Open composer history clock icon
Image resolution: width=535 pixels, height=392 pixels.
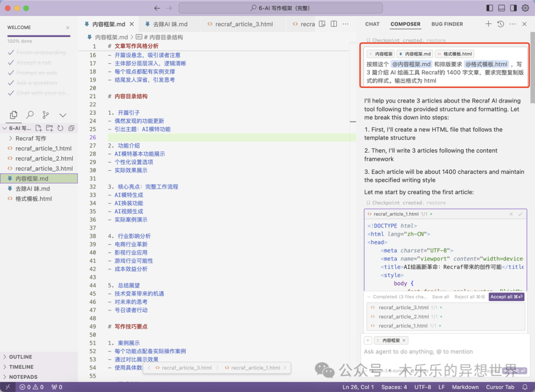point(501,24)
